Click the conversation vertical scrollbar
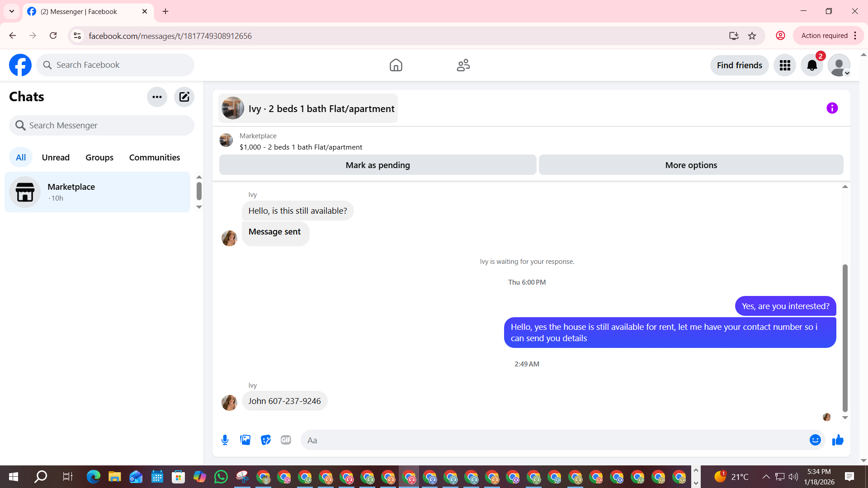This screenshot has width=868, height=488. tap(844, 338)
